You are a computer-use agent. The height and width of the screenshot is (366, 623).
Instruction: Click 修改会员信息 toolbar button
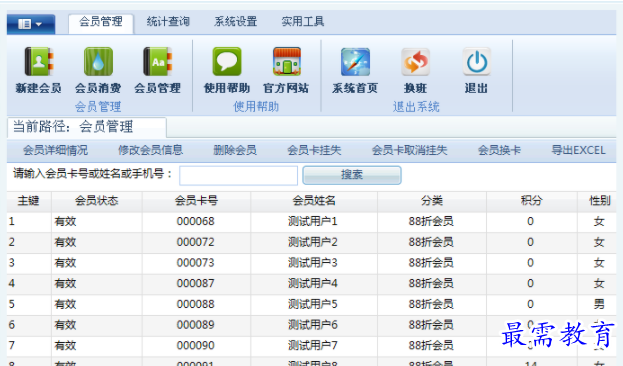[151, 150]
